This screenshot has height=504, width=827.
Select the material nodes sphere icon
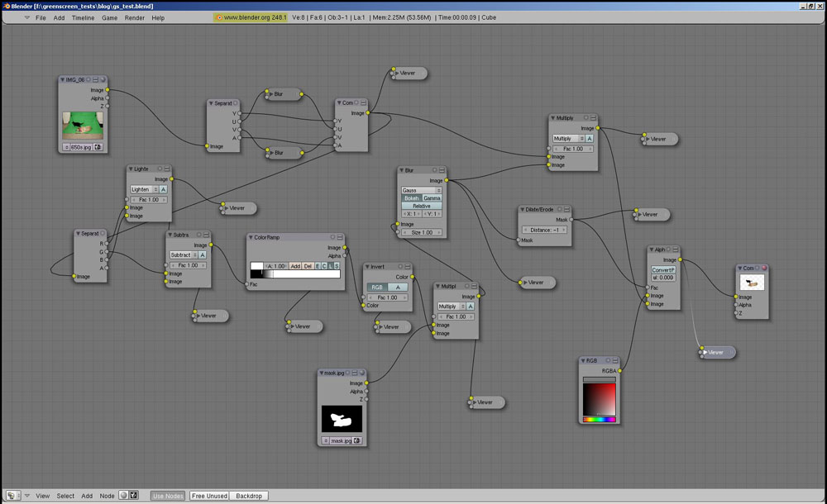click(123, 496)
